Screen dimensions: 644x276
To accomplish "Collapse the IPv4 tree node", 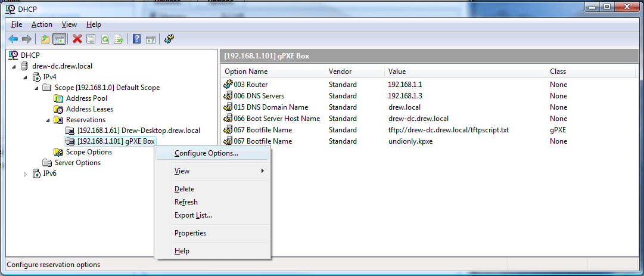I will tap(25, 77).
